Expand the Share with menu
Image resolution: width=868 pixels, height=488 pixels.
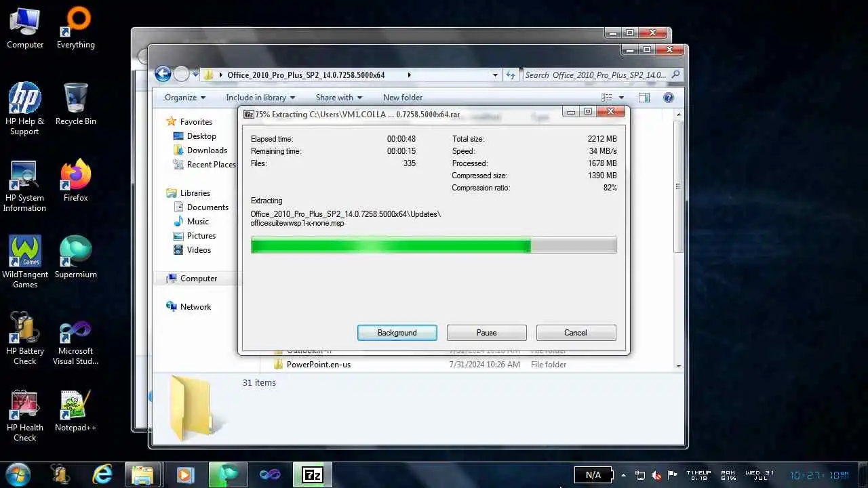pyautogui.click(x=338, y=98)
